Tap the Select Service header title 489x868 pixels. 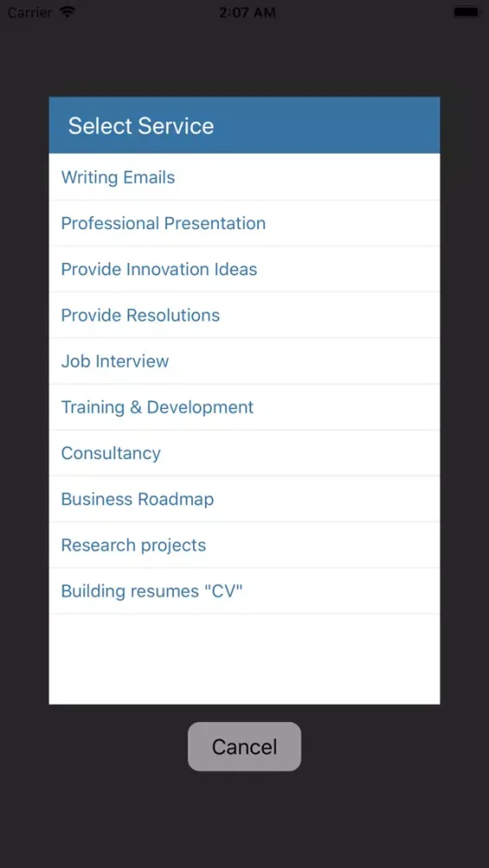point(141,126)
